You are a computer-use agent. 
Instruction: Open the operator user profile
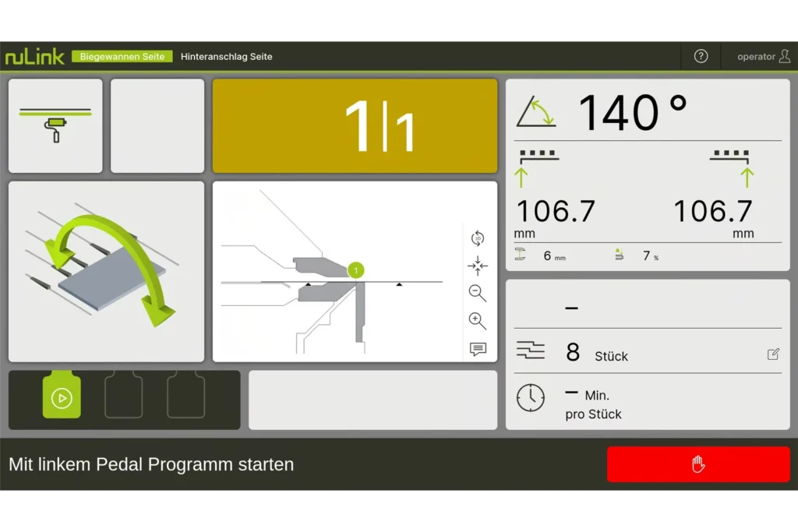pos(764,56)
